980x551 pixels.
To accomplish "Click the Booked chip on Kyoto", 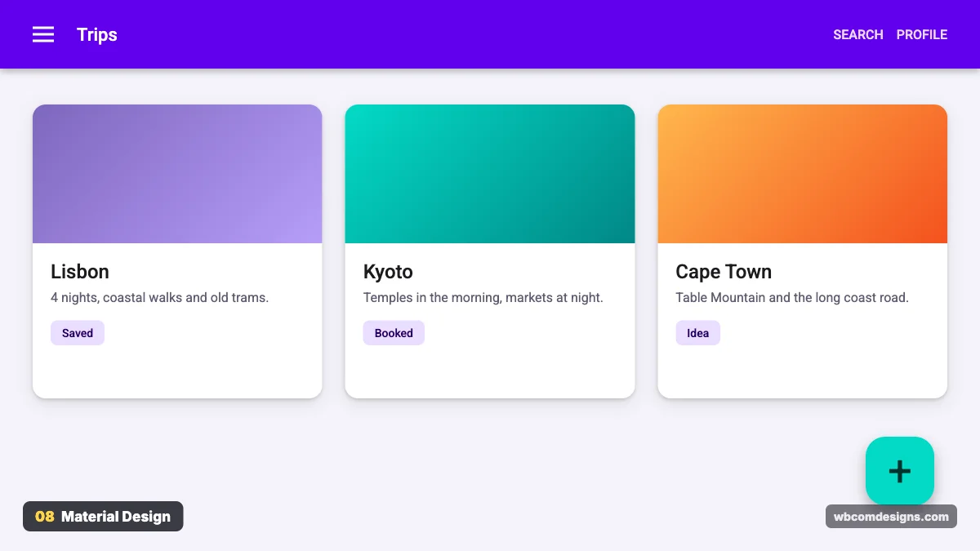I will 394,333.
